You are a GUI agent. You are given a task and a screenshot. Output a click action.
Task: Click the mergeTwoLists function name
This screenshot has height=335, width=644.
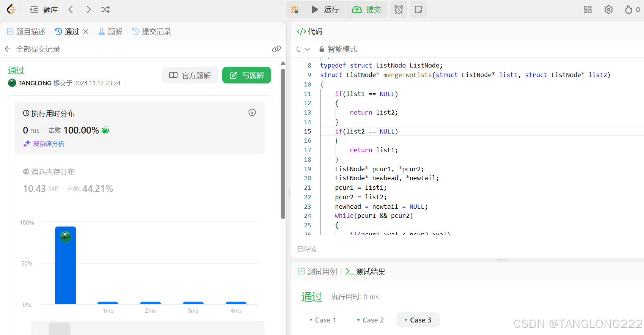[x=408, y=75]
